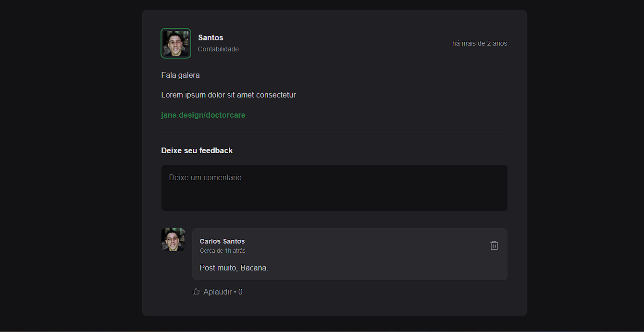Open the jane.design/doctorcare link
The width and height of the screenshot is (644, 332).
coord(203,115)
